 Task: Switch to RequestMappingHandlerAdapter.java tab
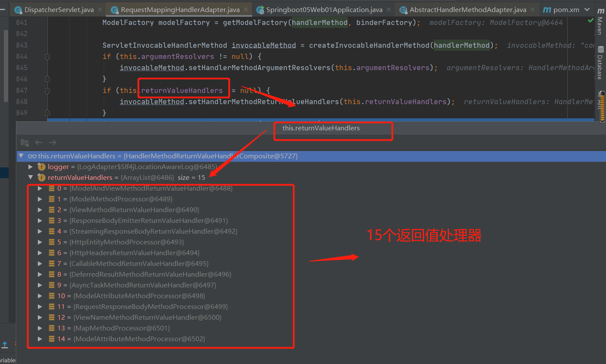[x=180, y=9]
